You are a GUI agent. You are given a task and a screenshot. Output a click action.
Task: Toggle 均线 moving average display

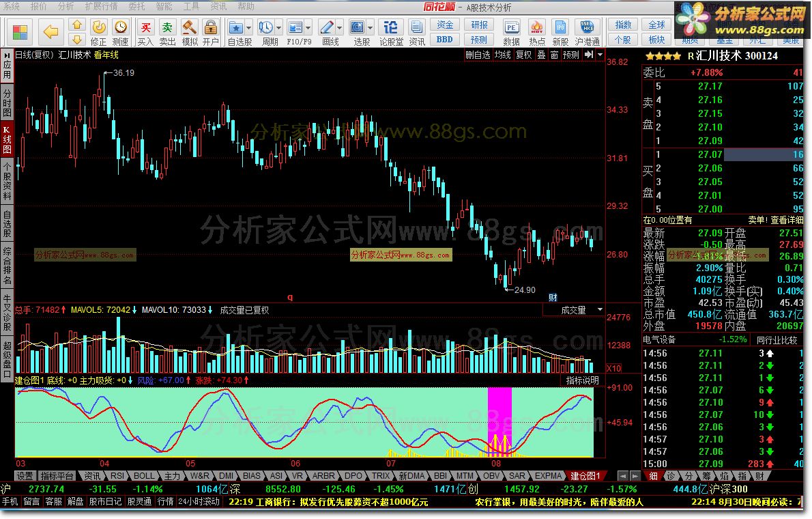502,55
